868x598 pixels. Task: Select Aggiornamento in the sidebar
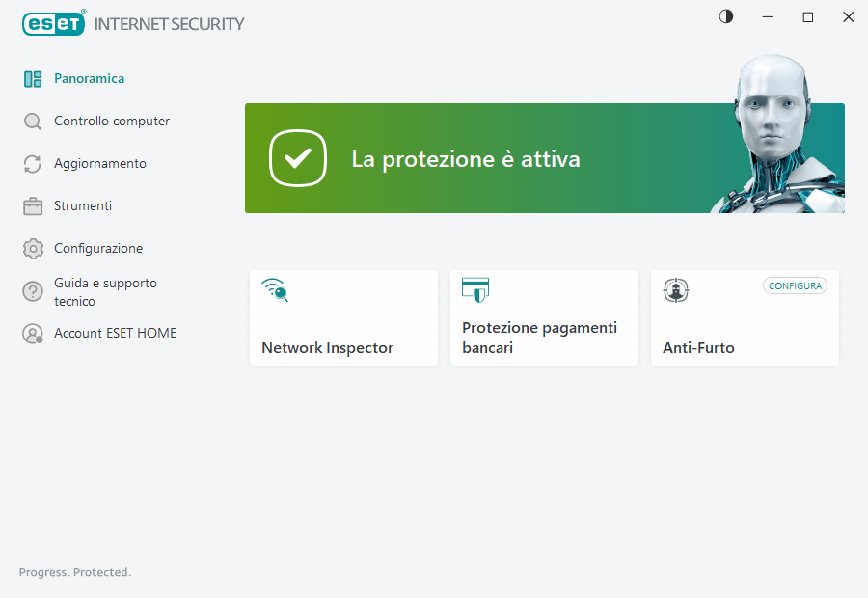100,164
